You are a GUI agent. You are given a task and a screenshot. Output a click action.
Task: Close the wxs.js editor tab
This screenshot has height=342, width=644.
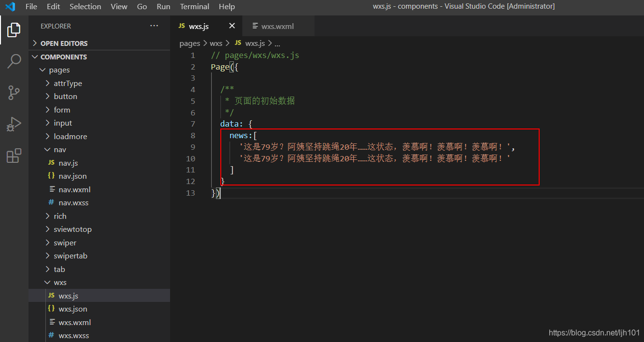232,26
